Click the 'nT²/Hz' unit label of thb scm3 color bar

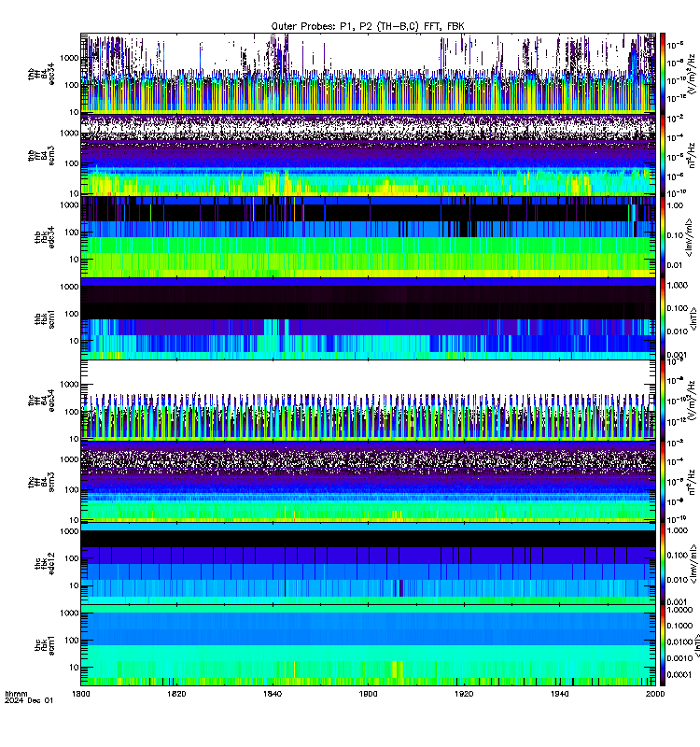692,155
